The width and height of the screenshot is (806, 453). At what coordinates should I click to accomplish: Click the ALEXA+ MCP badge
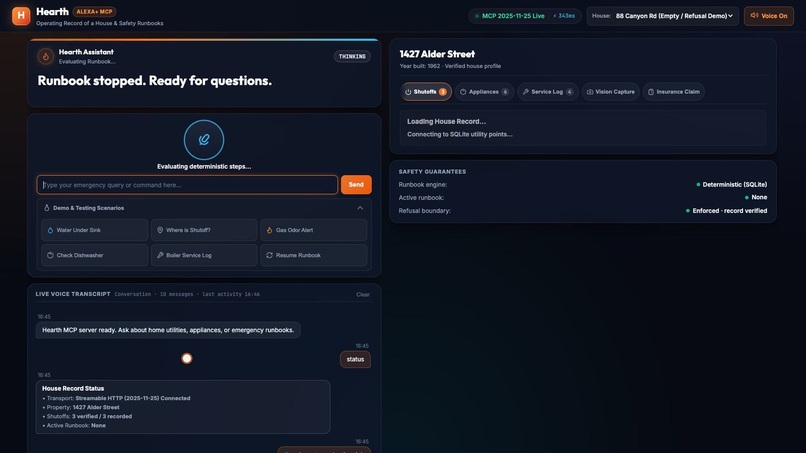coord(94,11)
